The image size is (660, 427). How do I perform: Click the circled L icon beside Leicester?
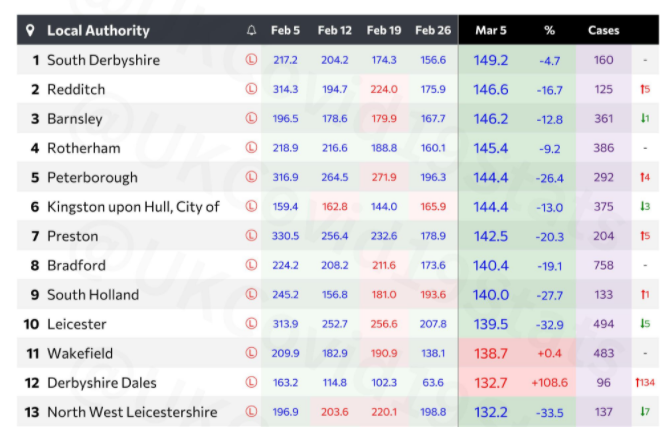[251, 324]
